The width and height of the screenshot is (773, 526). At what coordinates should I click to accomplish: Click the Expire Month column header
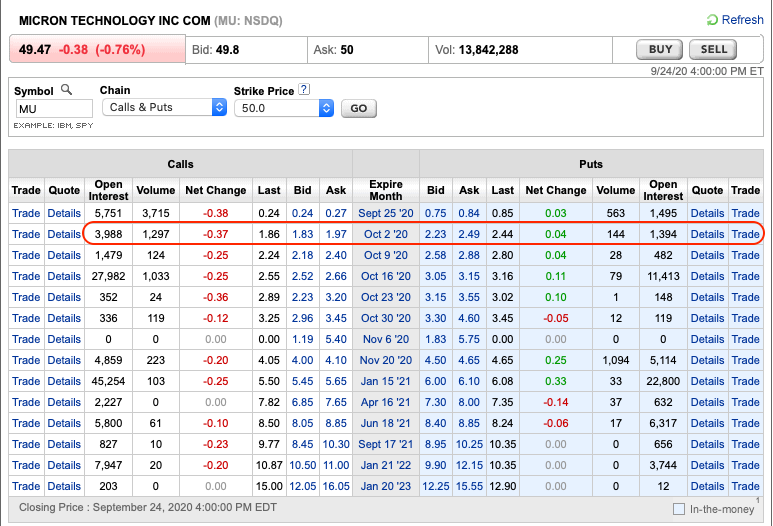pos(385,190)
